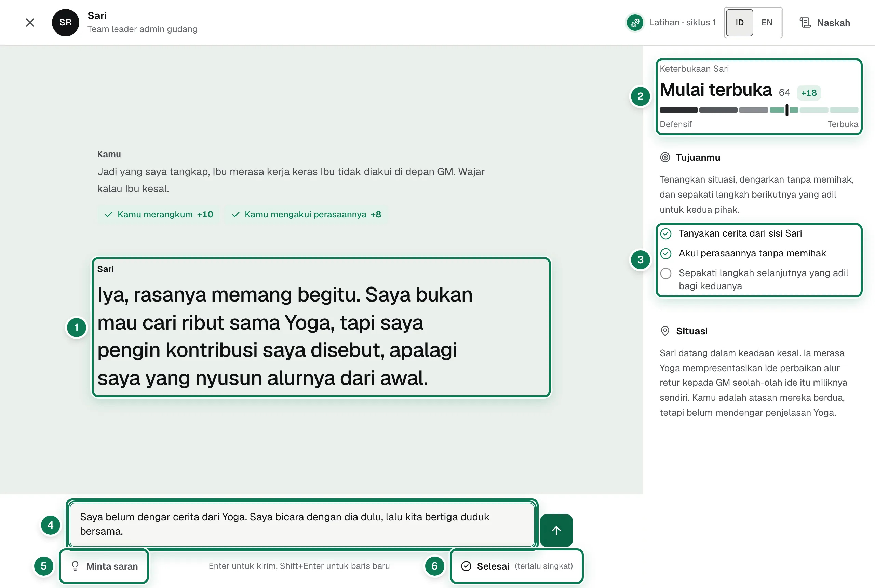
Task: Click the Keterbukaan Sari openness meter bar
Action: coord(759,110)
